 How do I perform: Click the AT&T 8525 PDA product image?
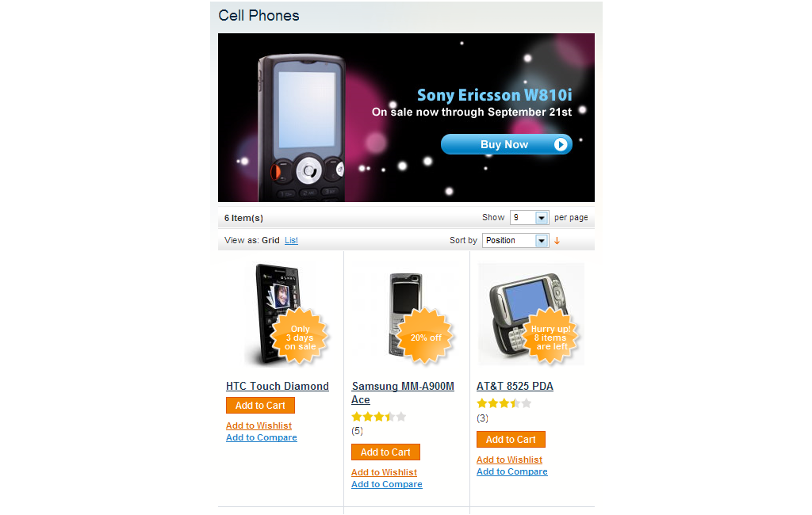click(x=531, y=315)
